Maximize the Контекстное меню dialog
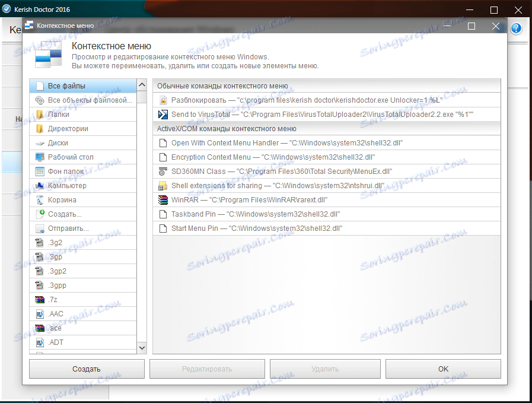Screen dimensions: 532x403 click(472, 26)
